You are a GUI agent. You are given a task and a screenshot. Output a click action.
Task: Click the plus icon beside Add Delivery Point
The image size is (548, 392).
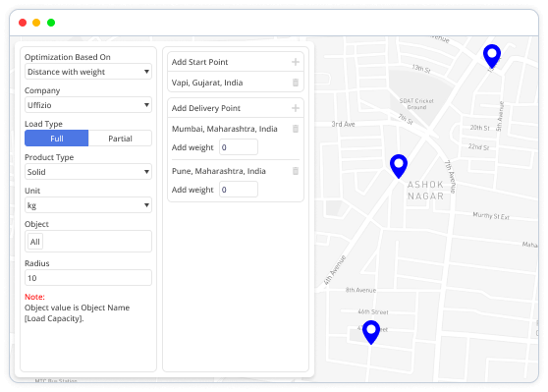pos(296,108)
